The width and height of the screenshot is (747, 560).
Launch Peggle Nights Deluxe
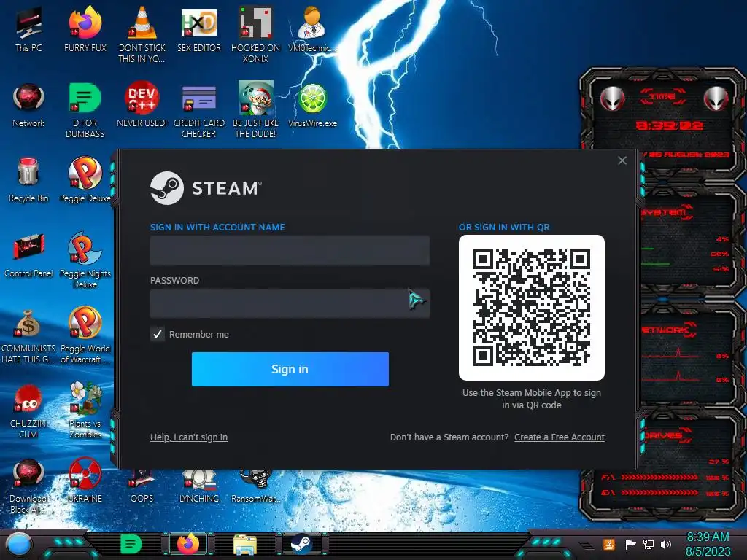pos(85,260)
